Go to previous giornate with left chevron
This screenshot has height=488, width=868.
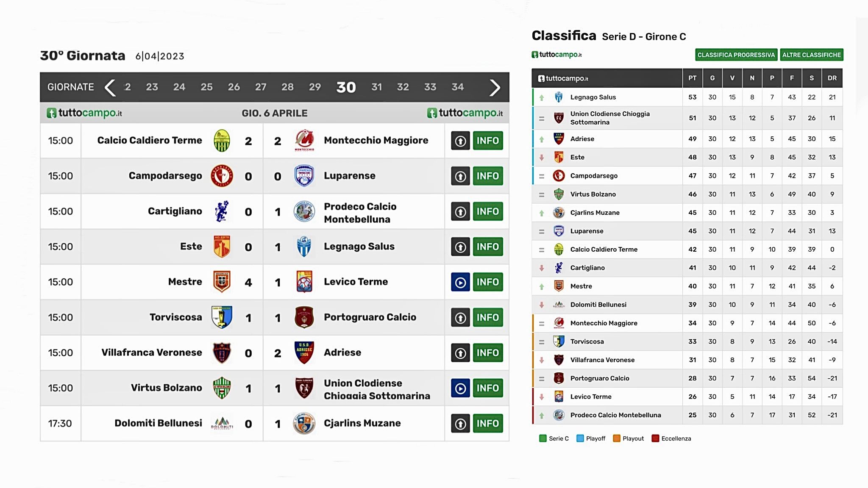point(110,87)
